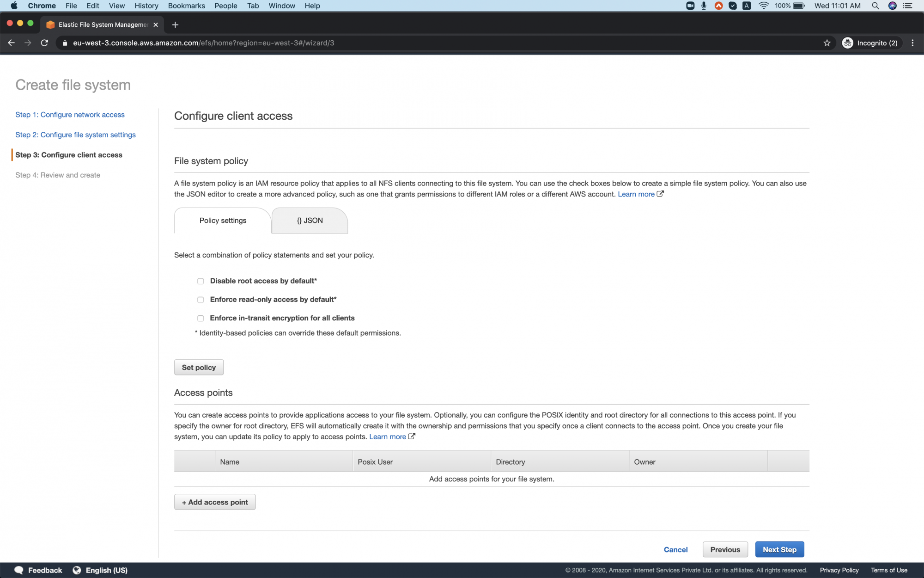Switch to the JSON policy tab
Viewport: 924px width, 578px height.
(309, 221)
